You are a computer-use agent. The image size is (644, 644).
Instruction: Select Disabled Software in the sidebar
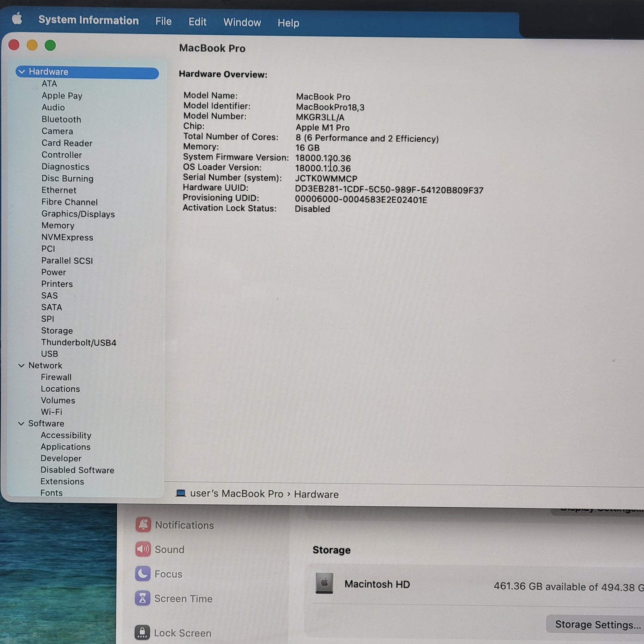coord(77,470)
